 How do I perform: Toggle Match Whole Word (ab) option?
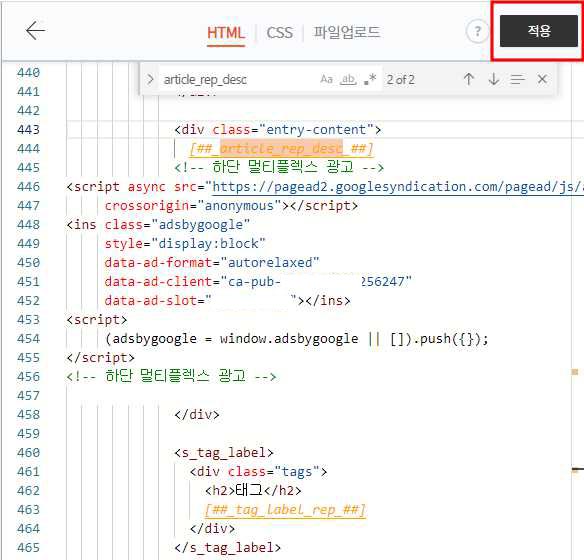(x=348, y=79)
